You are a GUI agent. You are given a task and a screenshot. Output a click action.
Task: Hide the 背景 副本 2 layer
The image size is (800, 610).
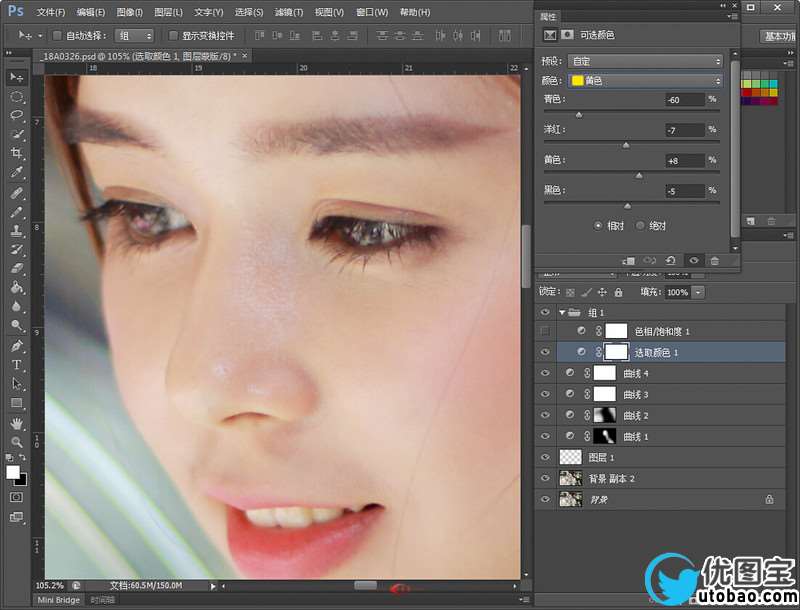545,478
